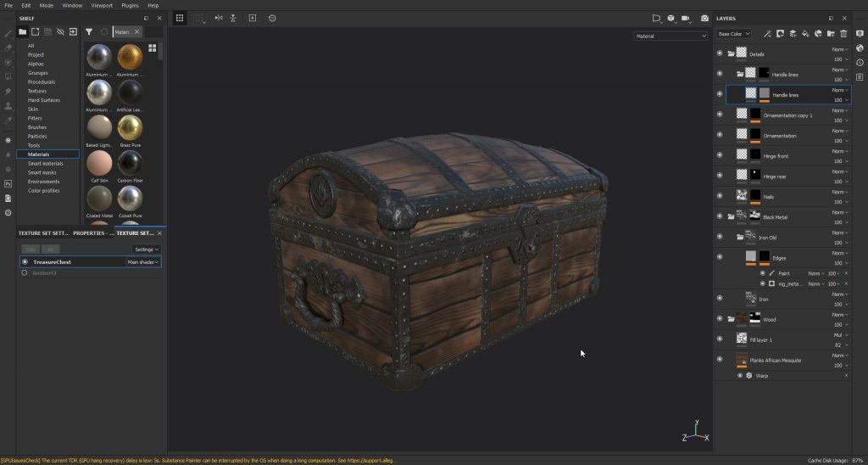
Task: Add a new paint layer
Action: (793, 34)
